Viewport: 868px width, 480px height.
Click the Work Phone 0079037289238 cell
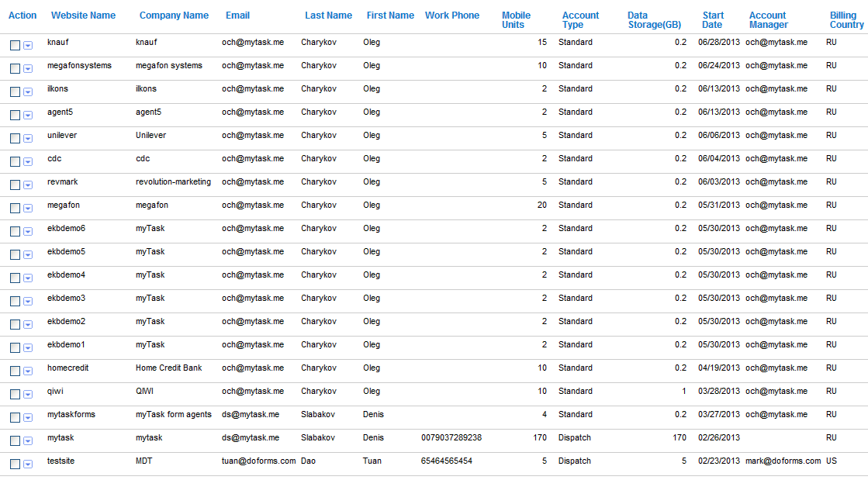pos(451,437)
